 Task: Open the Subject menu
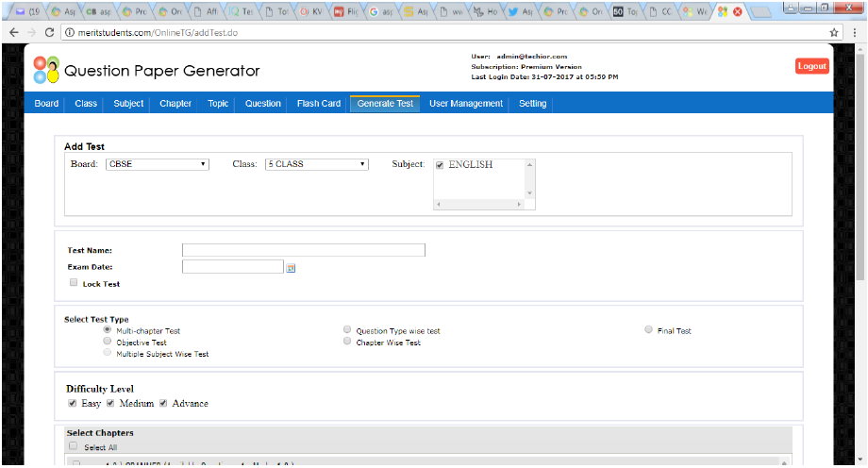coord(128,104)
